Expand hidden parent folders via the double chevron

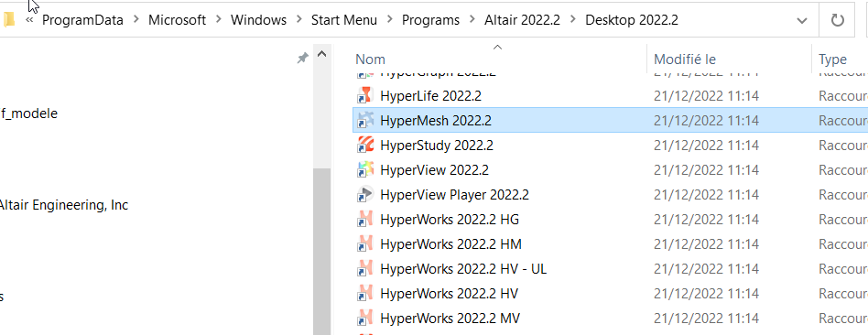click(29, 20)
